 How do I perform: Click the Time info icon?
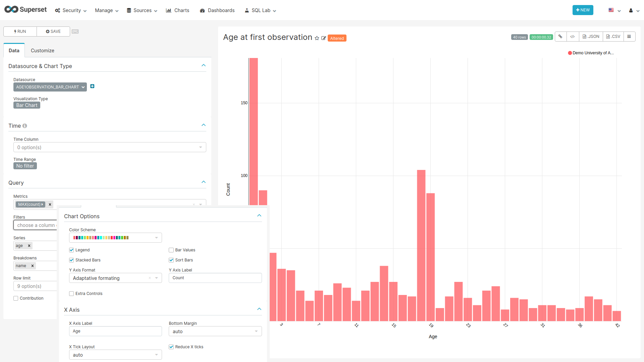coord(25,126)
